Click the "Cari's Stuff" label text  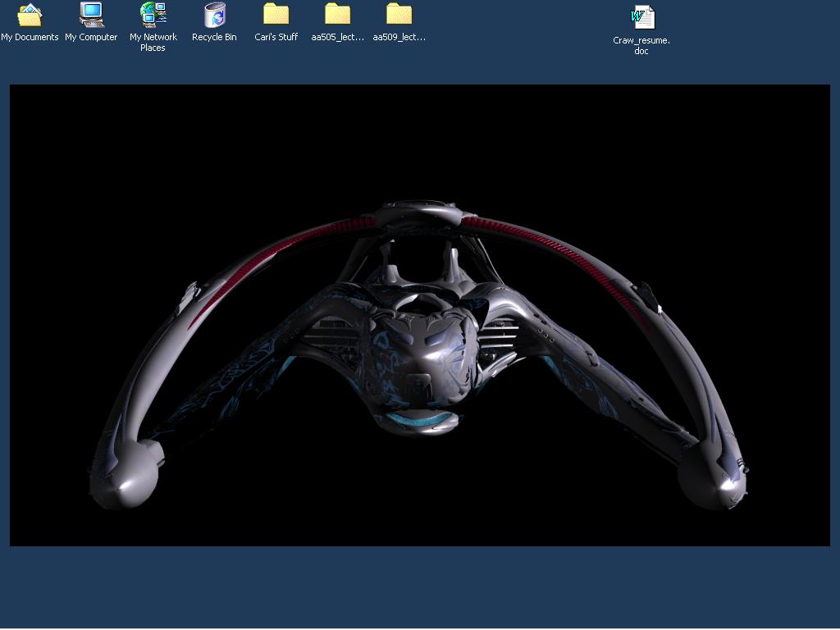[276, 37]
